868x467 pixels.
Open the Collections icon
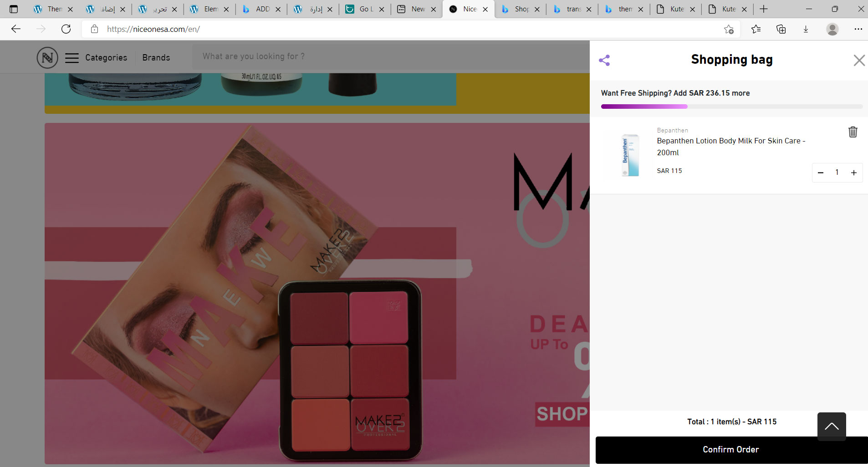pyautogui.click(x=781, y=29)
